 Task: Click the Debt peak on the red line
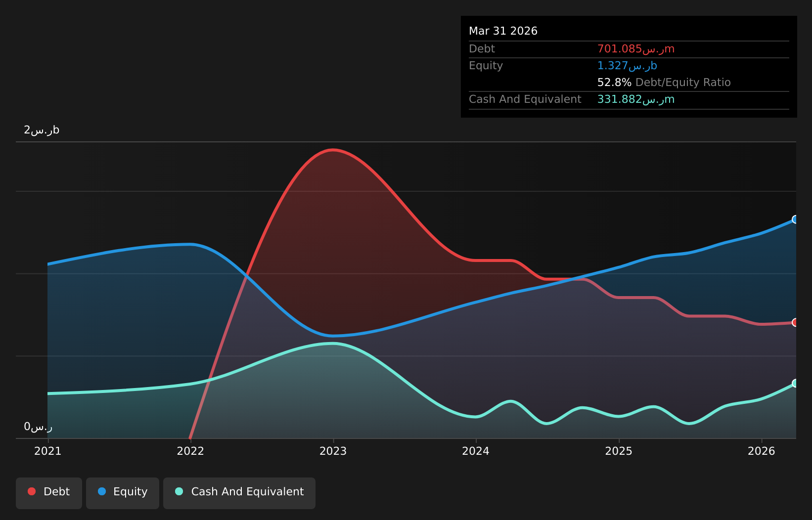tap(333, 150)
